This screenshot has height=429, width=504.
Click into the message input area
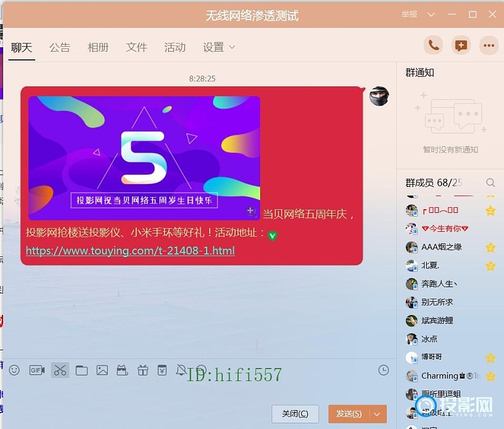coord(199,391)
